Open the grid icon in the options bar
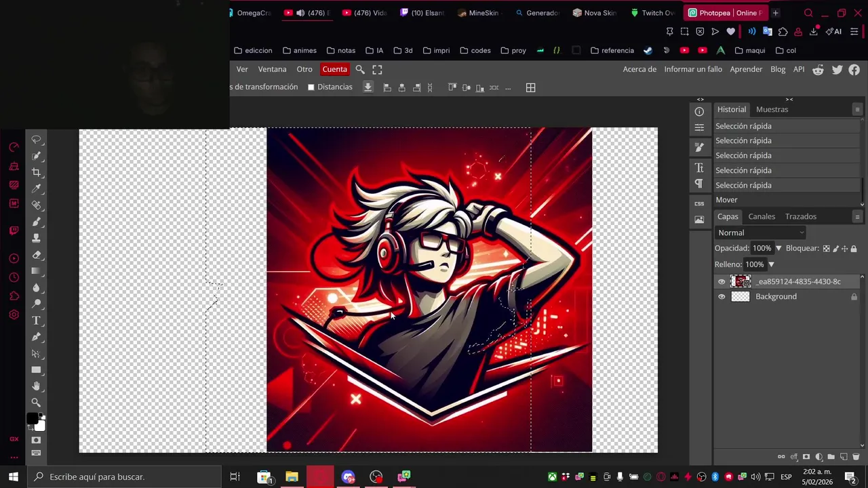Image resolution: width=868 pixels, height=488 pixels. click(531, 87)
